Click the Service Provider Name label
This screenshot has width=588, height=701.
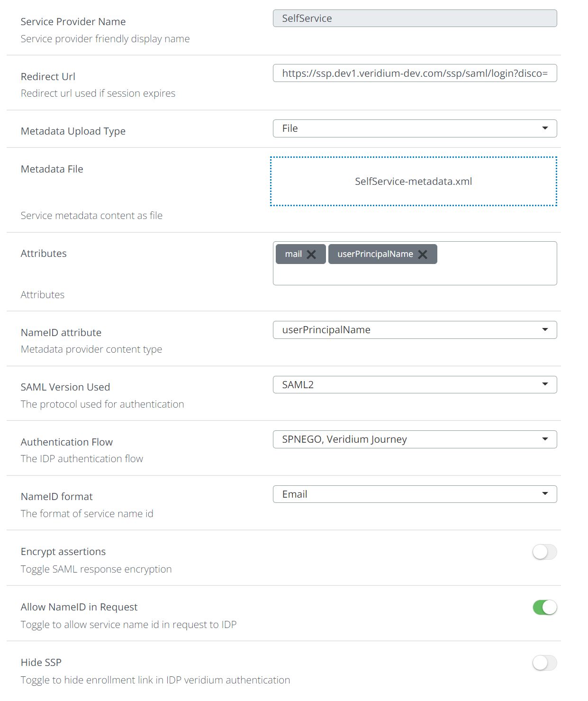coord(73,21)
